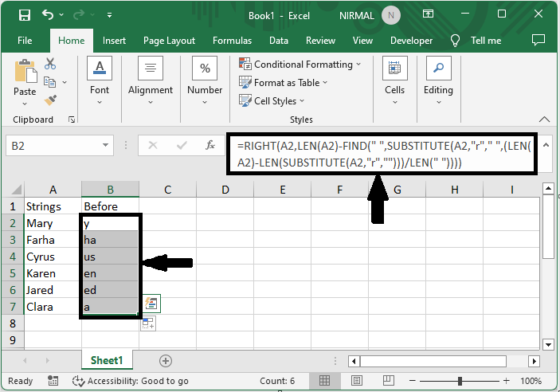Click the Tell me lightbulb icon

(456, 41)
